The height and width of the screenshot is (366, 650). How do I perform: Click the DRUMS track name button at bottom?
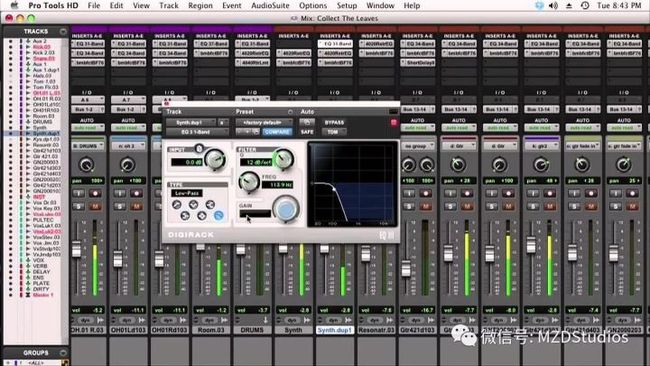click(252, 330)
